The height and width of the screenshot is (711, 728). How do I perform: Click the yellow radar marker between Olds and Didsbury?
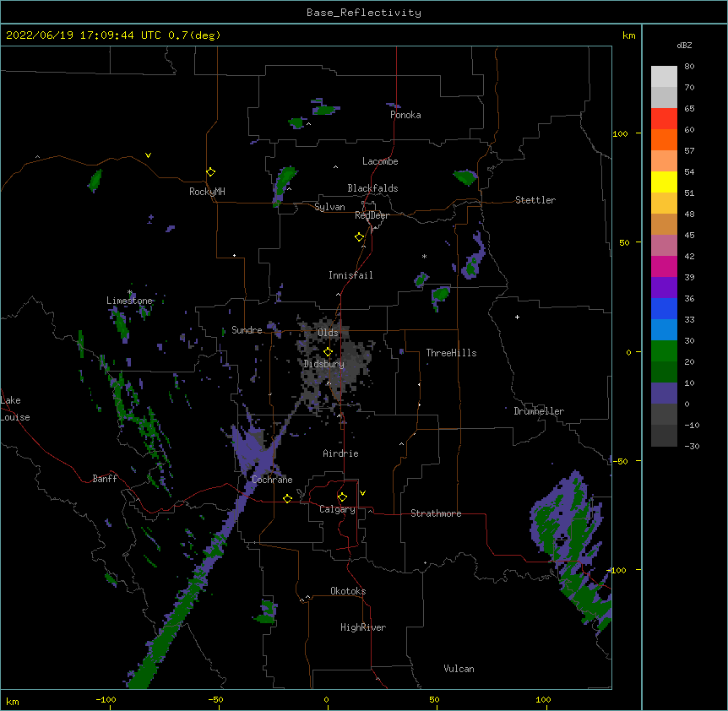328,352
